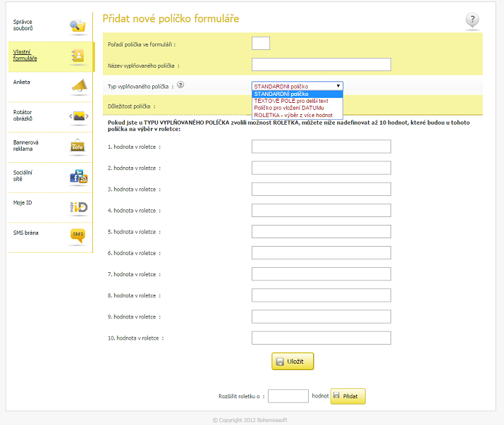This screenshot has height=425, width=504.
Task: Choose STANDARDNÍ políčko option in list
Action: 297,94
